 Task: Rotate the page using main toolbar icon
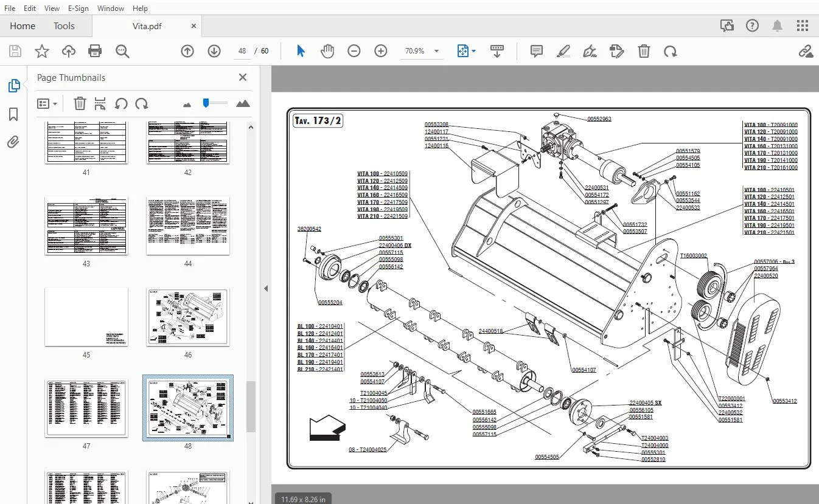pos(671,51)
